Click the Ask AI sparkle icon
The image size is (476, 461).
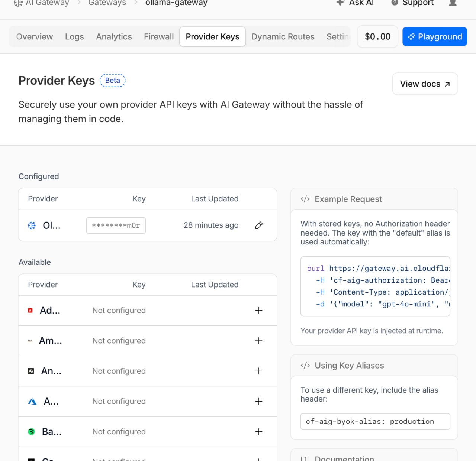click(x=340, y=3)
